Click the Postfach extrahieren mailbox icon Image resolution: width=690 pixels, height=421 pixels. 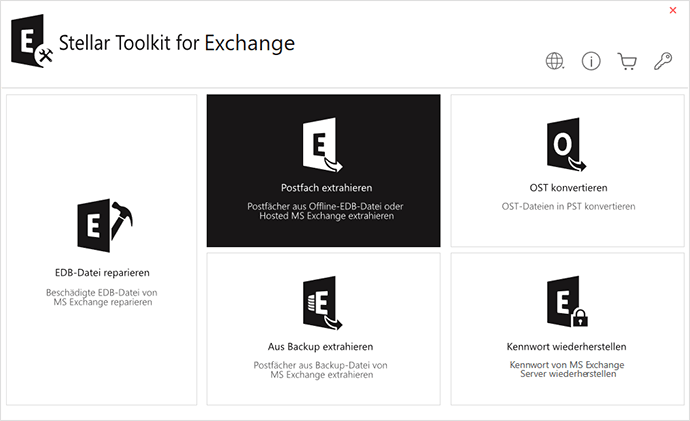(323, 144)
